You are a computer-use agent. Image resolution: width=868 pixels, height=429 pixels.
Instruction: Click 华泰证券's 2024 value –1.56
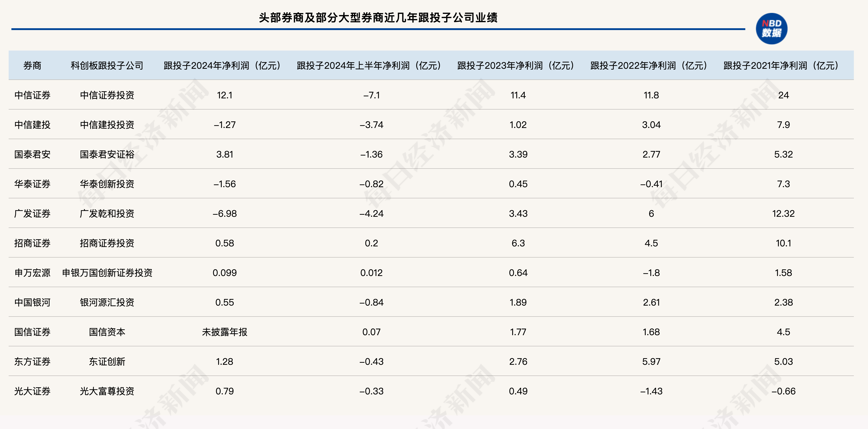(x=225, y=184)
